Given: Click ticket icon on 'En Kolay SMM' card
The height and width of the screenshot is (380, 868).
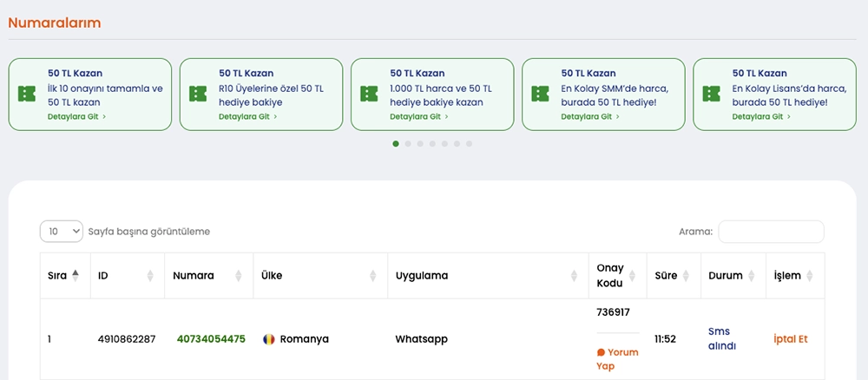Looking at the screenshot, I should (540, 94).
